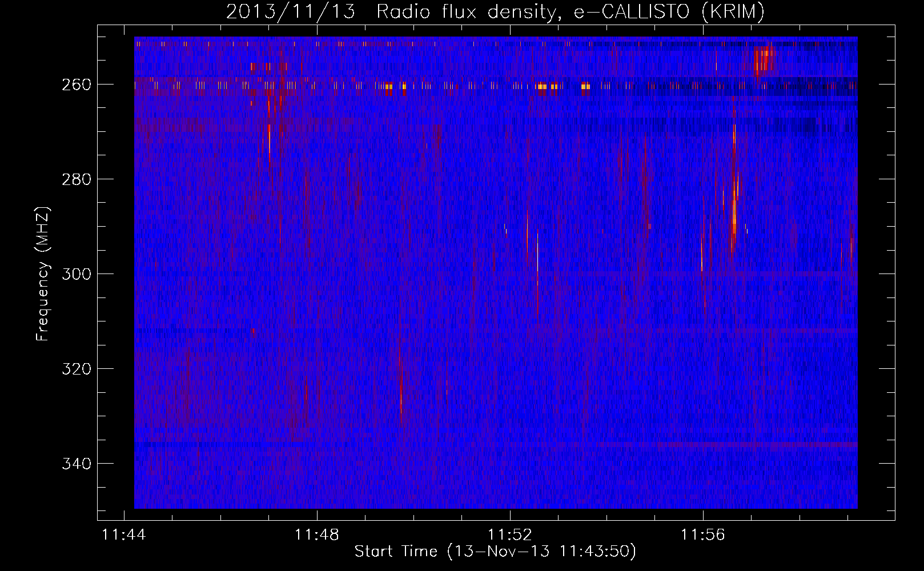Click the plot title "Radio flux density, e-CALLISTO (KRIM)"

(x=570, y=11)
